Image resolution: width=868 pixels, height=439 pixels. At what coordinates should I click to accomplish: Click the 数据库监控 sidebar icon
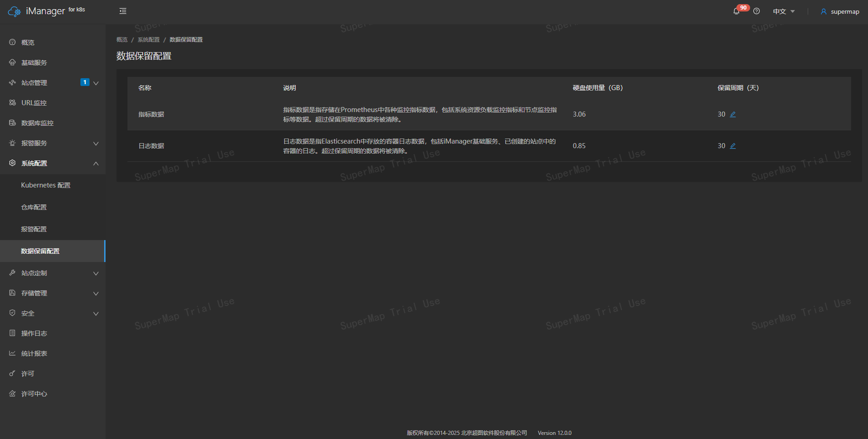pos(12,123)
